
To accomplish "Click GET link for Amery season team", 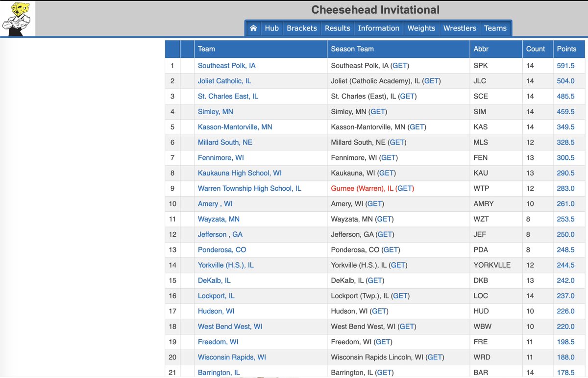I will coord(375,204).
